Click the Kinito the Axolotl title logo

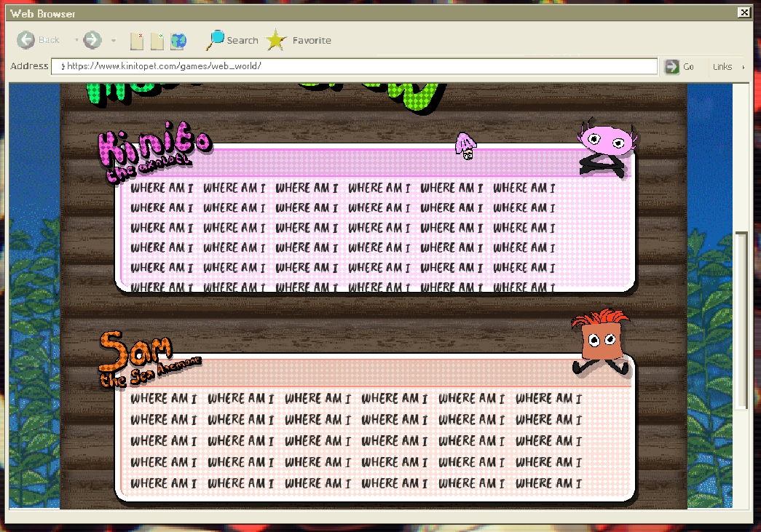(155, 151)
